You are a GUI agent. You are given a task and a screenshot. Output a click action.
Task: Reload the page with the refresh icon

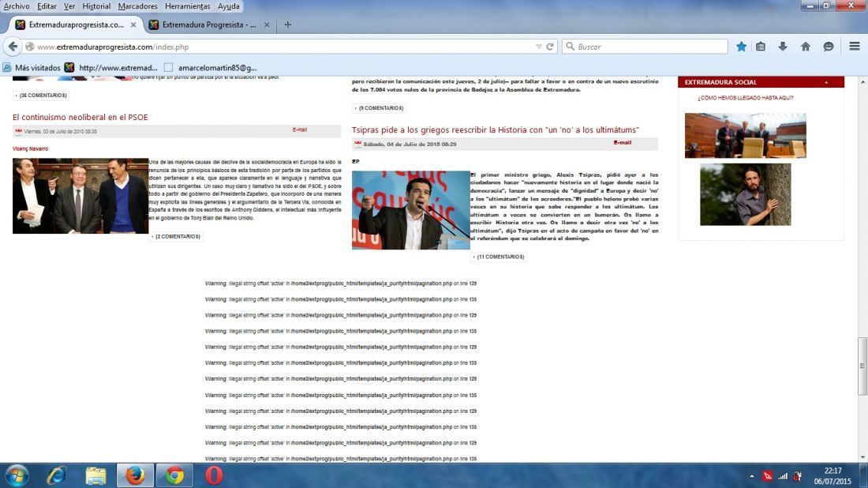click(x=550, y=47)
